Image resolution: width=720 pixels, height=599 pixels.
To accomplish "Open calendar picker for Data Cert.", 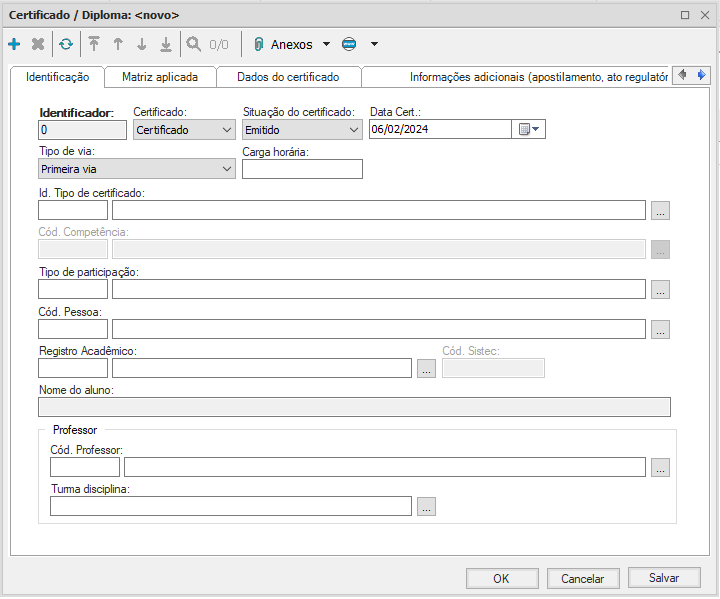I will pos(528,129).
